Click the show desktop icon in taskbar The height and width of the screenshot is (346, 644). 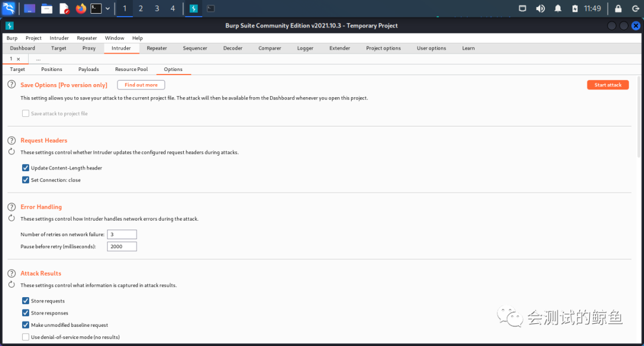pos(30,8)
